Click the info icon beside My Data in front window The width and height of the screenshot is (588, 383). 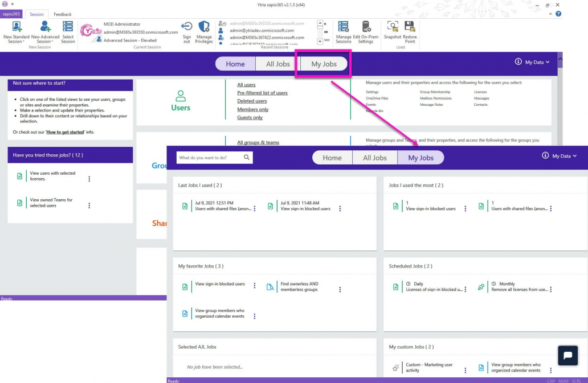click(545, 155)
